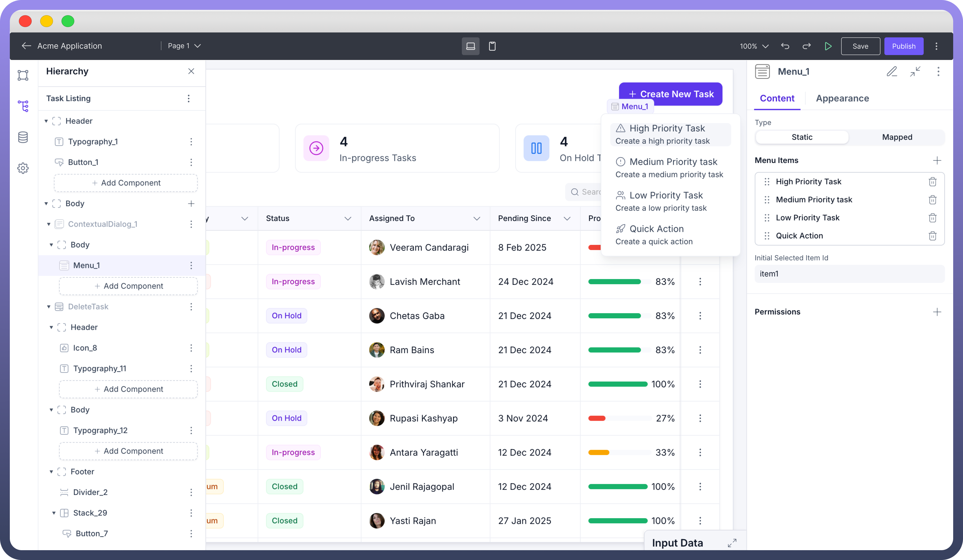Add a new menu item plus icon
963x560 pixels.
[x=937, y=160]
